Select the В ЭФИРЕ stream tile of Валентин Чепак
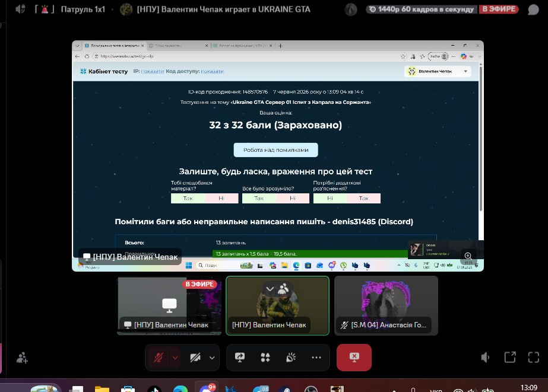The height and width of the screenshot is (392, 548). [169, 306]
